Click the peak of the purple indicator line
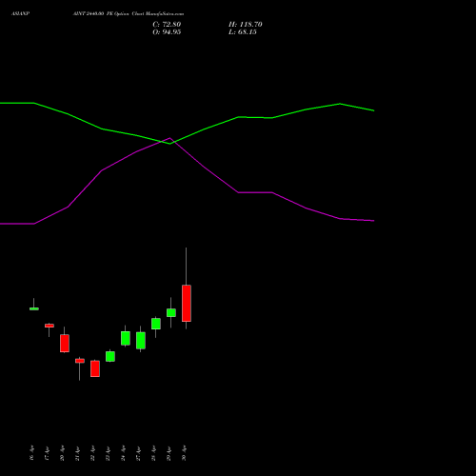Screen dimensions: 476x476 [x=170, y=138]
